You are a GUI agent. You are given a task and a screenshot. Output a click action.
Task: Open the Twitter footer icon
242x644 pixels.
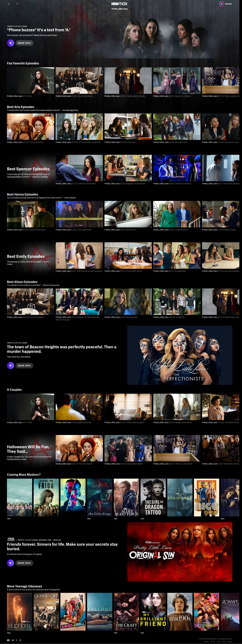pos(13,640)
